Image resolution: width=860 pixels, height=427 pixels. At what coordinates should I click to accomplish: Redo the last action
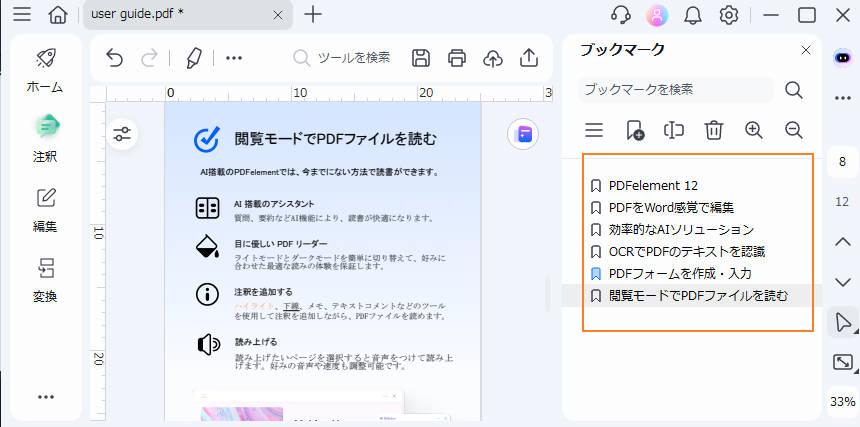149,58
